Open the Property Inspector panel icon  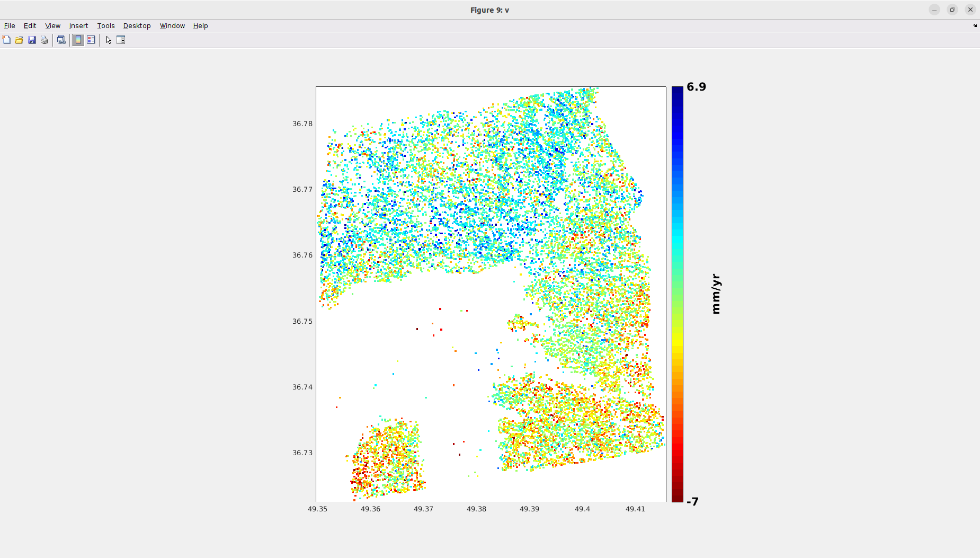[x=121, y=40]
